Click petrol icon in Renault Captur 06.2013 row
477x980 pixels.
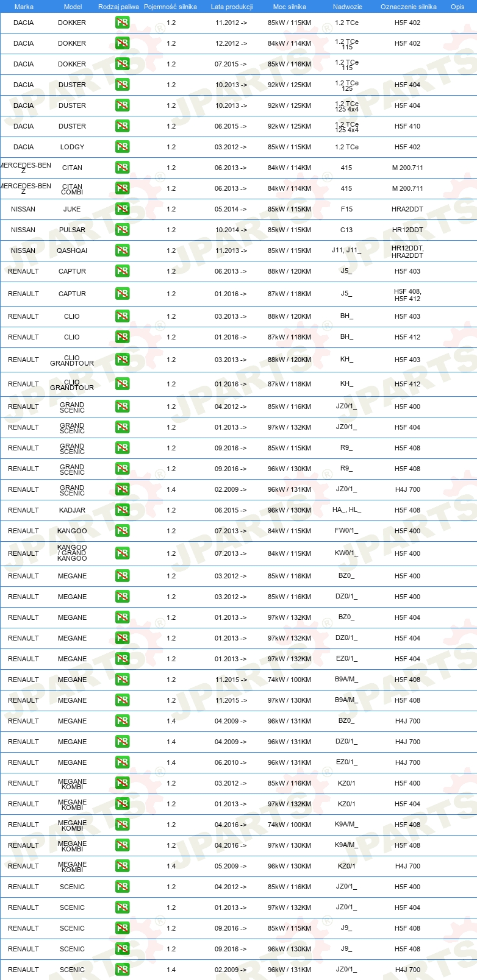122,272
